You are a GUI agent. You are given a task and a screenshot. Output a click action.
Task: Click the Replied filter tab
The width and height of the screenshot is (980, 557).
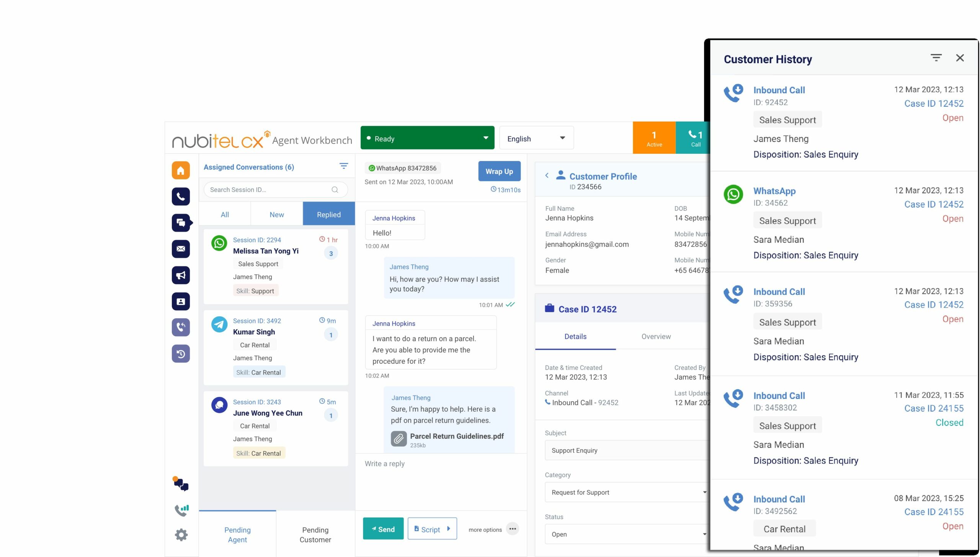pyautogui.click(x=328, y=214)
